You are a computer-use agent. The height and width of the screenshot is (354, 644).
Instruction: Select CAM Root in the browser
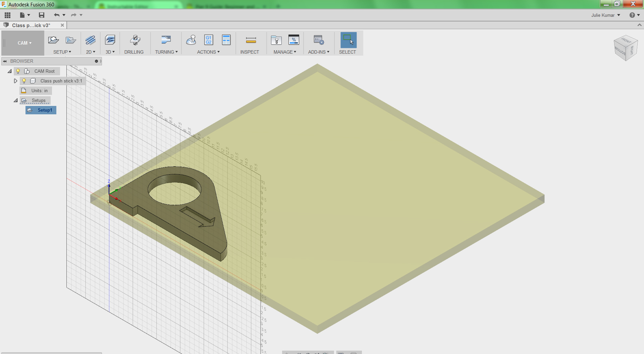pyautogui.click(x=44, y=71)
